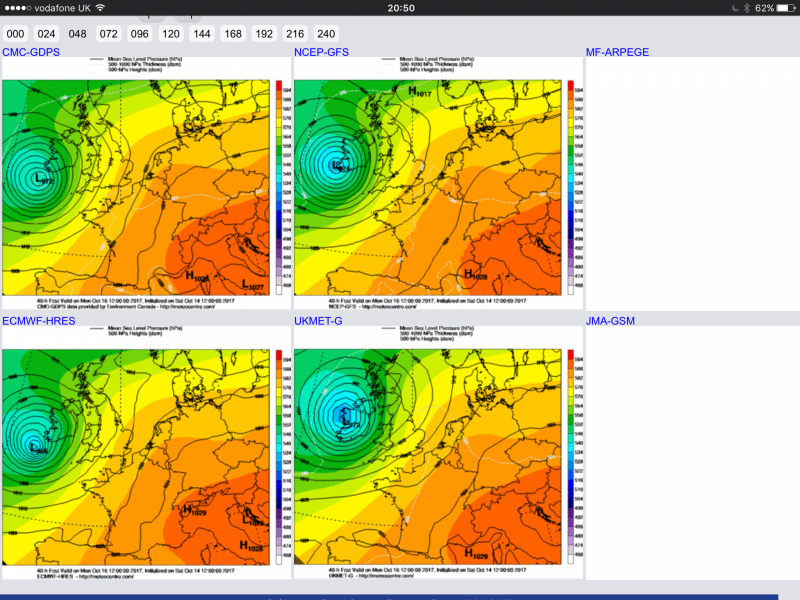Tap the ECMWF-HRES forecast validity caption
The height and width of the screenshot is (600, 800).
pyautogui.click(x=136, y=573)
